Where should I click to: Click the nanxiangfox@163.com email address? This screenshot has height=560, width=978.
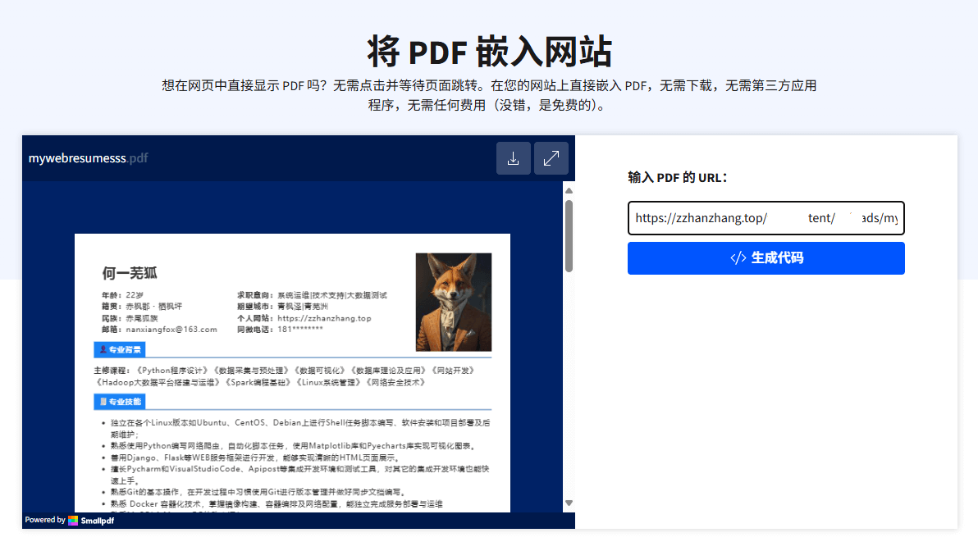171,329
